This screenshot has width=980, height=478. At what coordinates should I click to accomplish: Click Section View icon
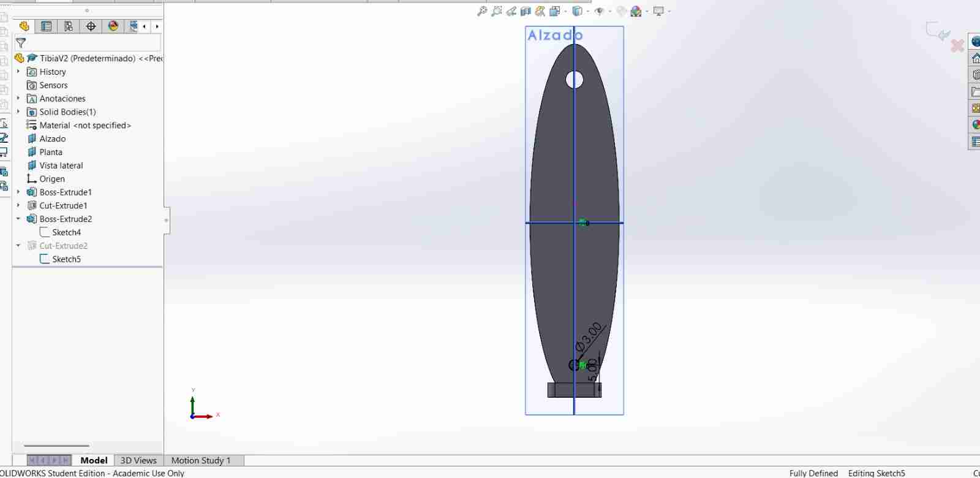(x=526, y=11)
